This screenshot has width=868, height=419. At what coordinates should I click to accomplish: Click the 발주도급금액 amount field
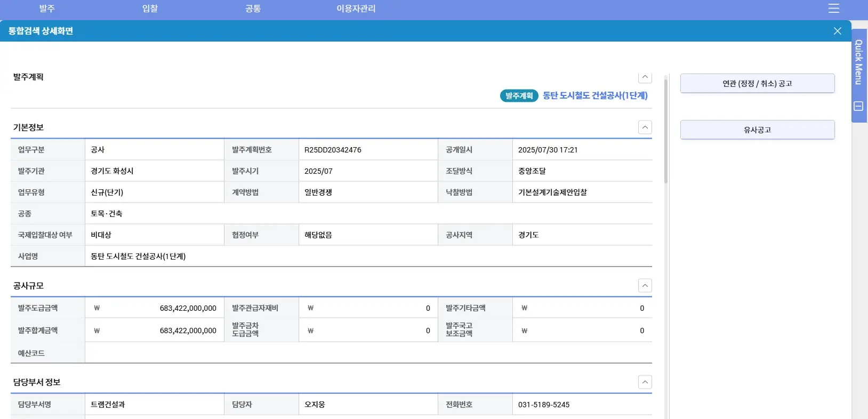pos(155,308)
